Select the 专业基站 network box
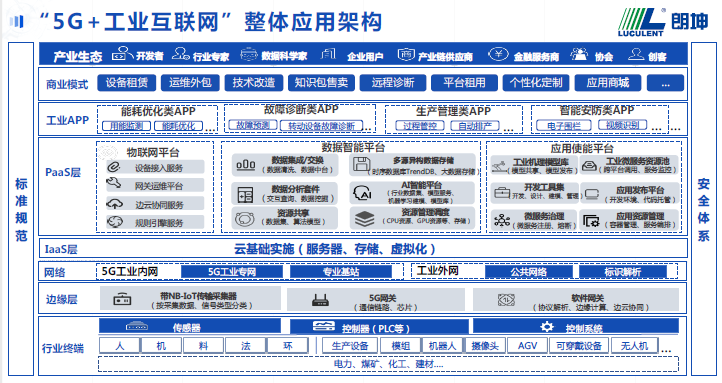 click(341, 272)
